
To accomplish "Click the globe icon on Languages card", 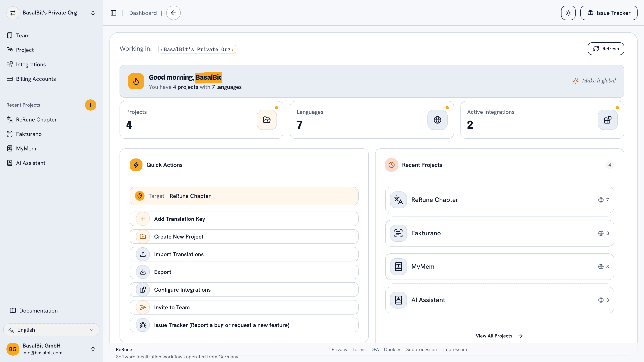I will click(x=437, y=120).
